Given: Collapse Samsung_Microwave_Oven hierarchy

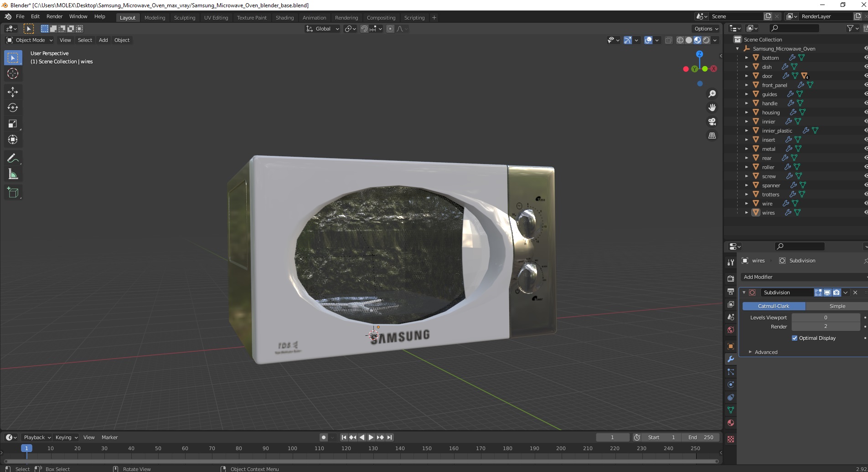Looking at the screenshot, I should click(737, 49).
